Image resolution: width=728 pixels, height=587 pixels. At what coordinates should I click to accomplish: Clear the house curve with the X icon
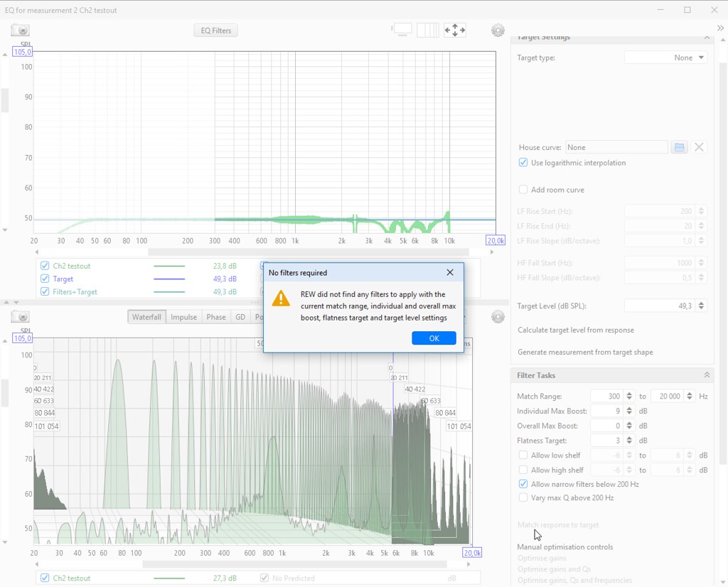(699, 148)
